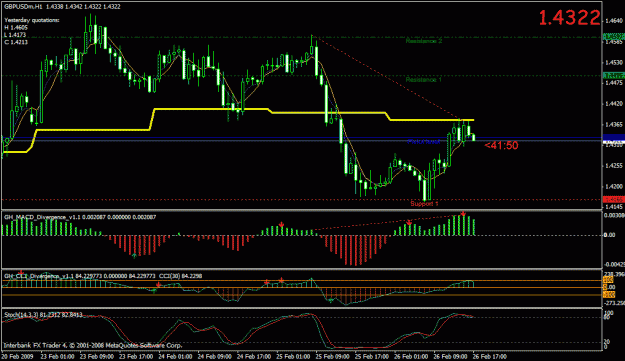The width and height of the screenshot is (625, 361).
Task: Click the '24 Feb 09:00' time label
Action: [215, 356]
